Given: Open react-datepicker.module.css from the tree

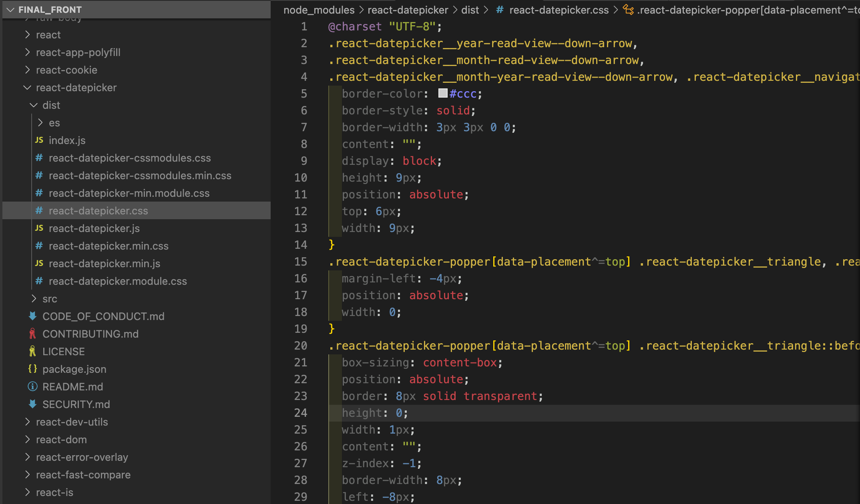Looking at the screenshot, I should pyautogui.click(x=117, y=281).
